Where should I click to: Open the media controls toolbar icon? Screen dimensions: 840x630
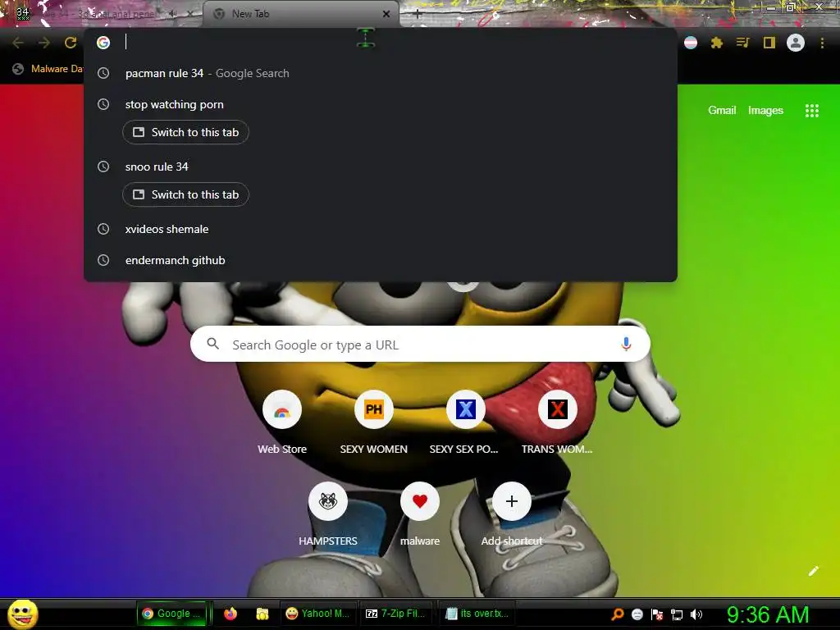point(742,43)
